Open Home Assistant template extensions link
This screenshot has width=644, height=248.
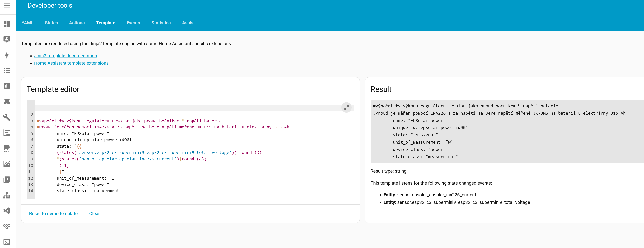coord(71,63)
